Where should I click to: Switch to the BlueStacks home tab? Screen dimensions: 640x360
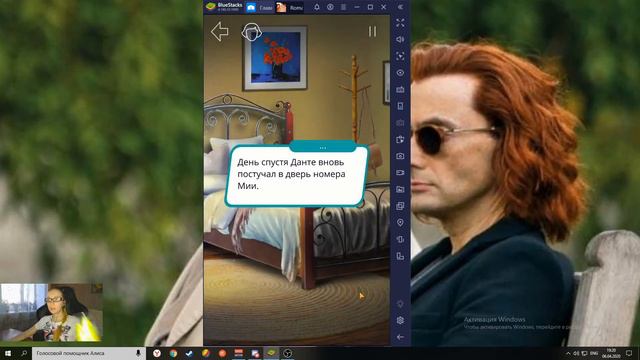click(x=260, y=7)
